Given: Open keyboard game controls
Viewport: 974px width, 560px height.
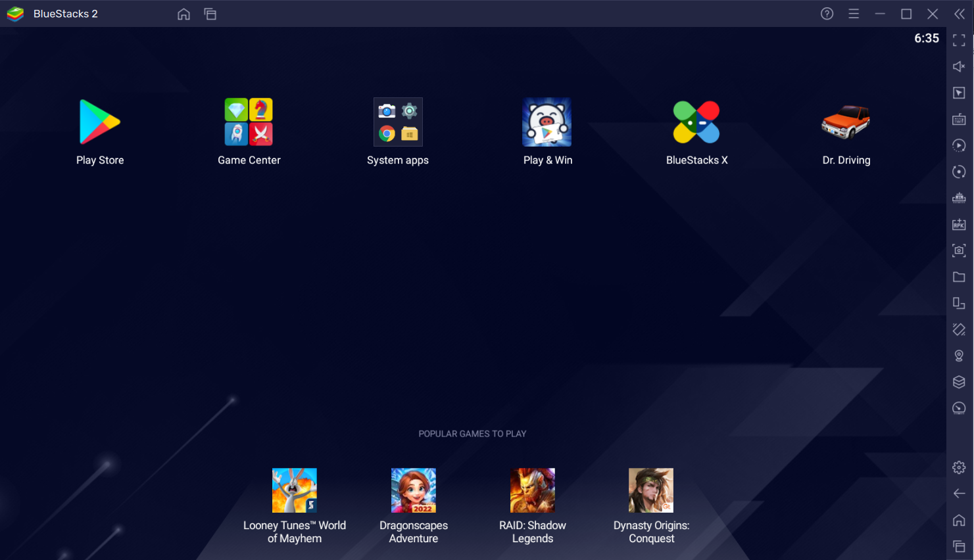Looking at the screenshot, I should [959, 119].
